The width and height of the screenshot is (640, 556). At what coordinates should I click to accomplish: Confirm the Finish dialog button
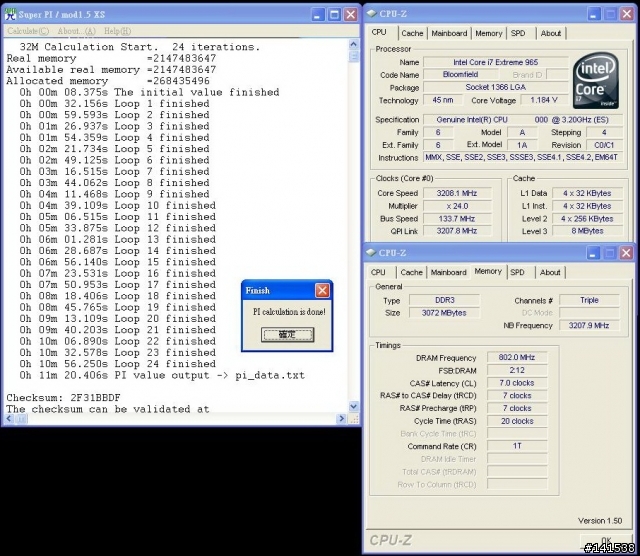(287, 334)
